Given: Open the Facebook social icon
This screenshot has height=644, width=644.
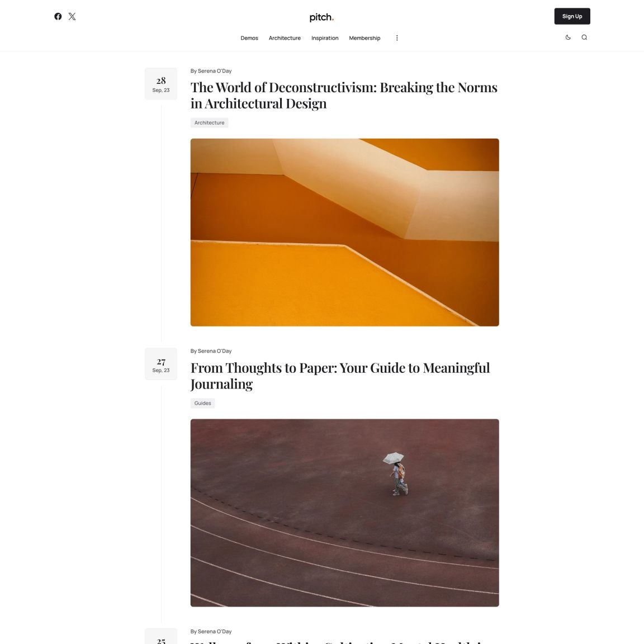Looking at the screenshot, I should point(58,16).
